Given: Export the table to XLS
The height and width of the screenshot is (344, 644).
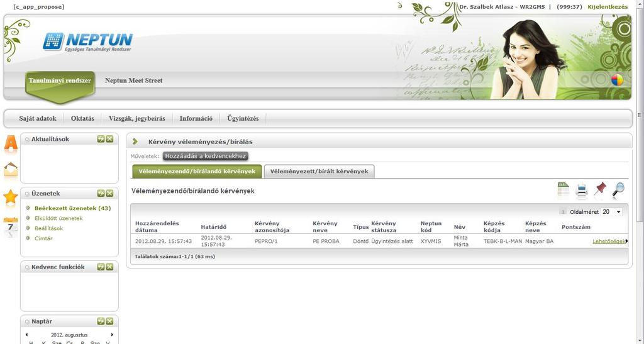Looking at the screenshot, I should tap(563, 190).
